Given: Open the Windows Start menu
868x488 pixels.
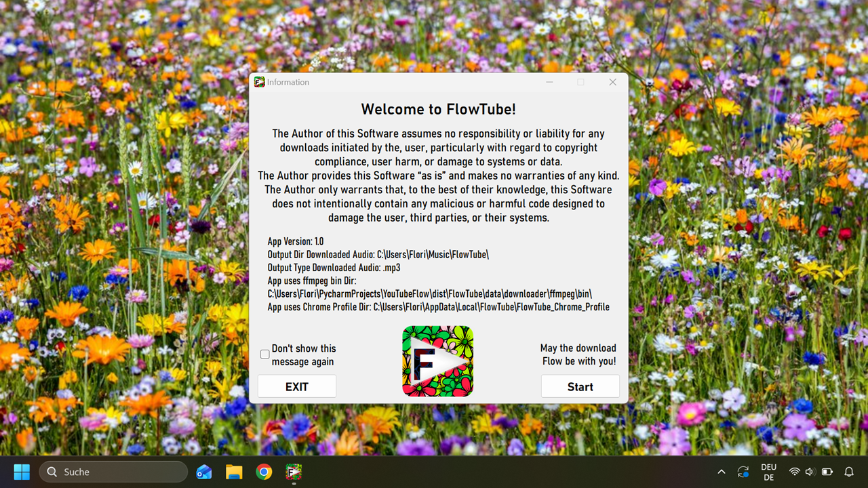Looking at the screenshot, I should 22,472.
